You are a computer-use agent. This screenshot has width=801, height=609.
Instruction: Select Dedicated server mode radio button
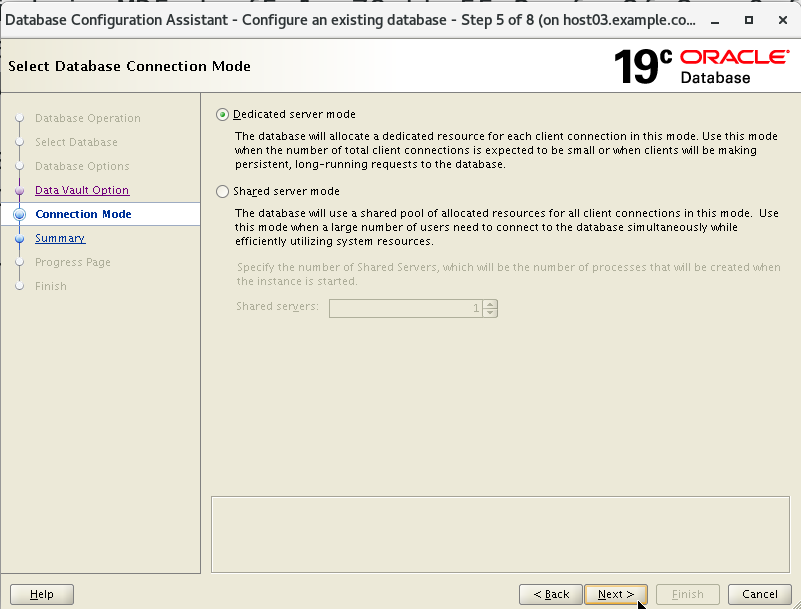point(222,114)
